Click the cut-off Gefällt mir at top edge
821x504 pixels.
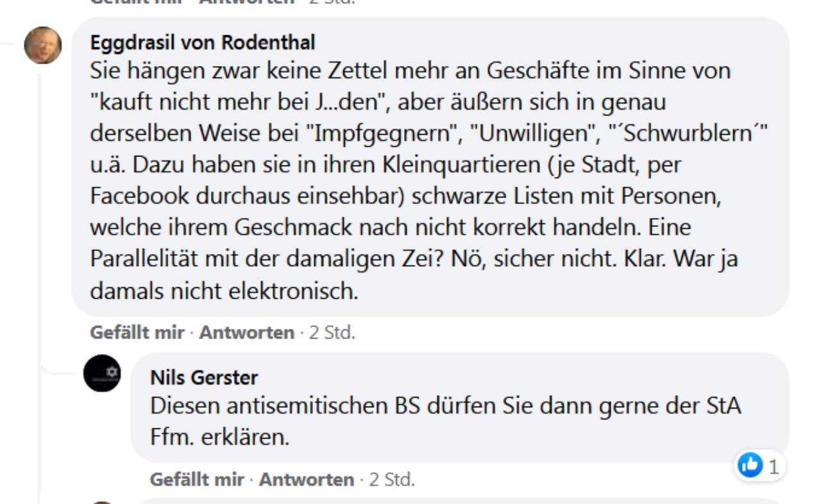pos(137,2)
